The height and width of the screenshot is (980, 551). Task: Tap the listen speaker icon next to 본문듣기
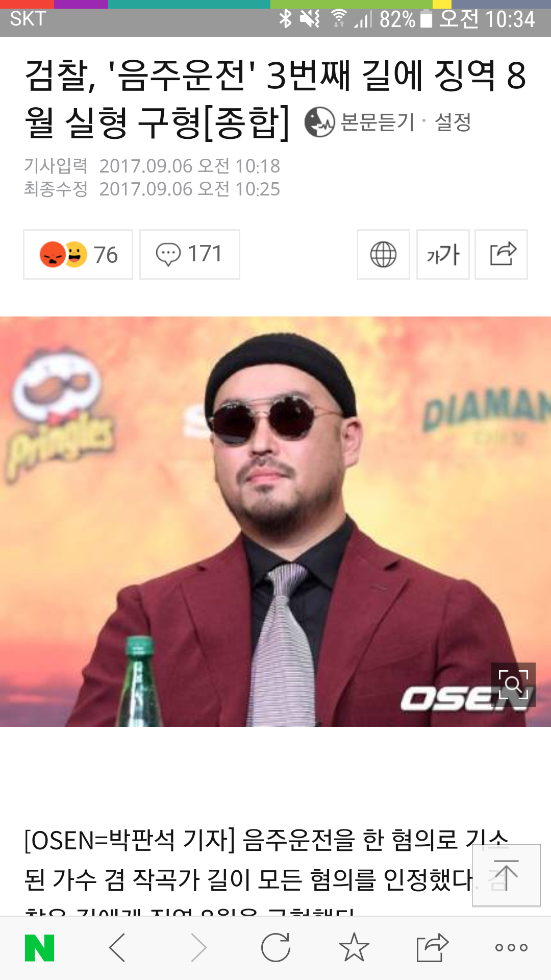pos(319,122)
